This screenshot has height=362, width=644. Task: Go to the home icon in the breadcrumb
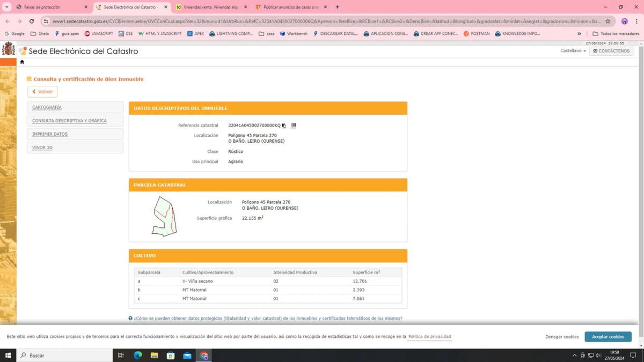[x=22, y=62]
